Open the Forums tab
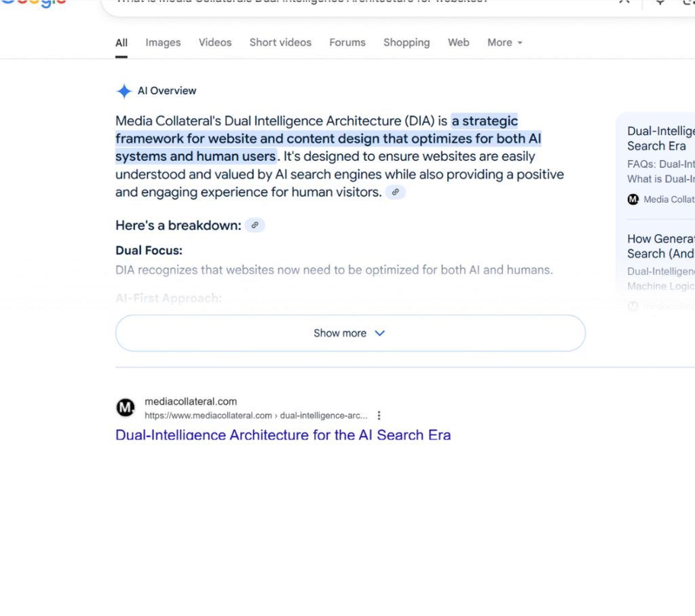The width and height of the screenshot is (695, 616). (347, 43)
